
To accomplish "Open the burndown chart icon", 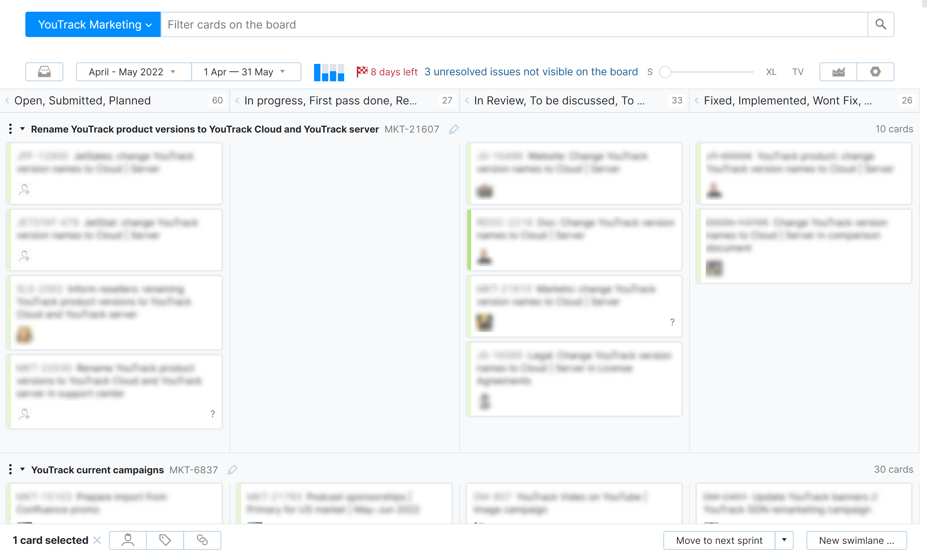I will click(x=838, y=72).
